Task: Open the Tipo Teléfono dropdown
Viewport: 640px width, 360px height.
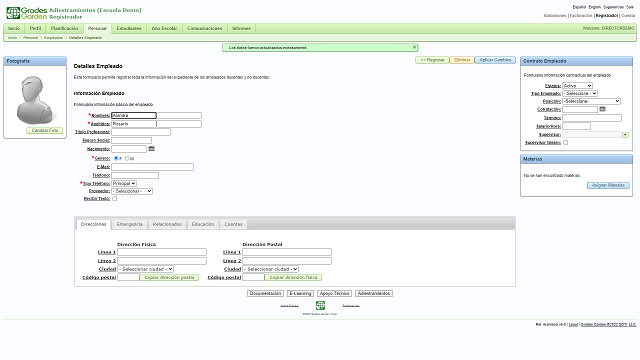Action: [x=124, y=183]
